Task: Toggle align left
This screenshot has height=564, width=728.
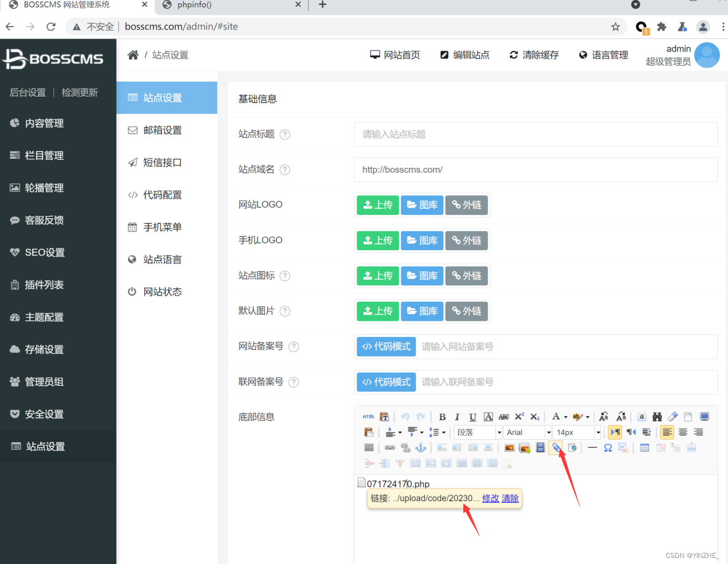Action: 667,432
